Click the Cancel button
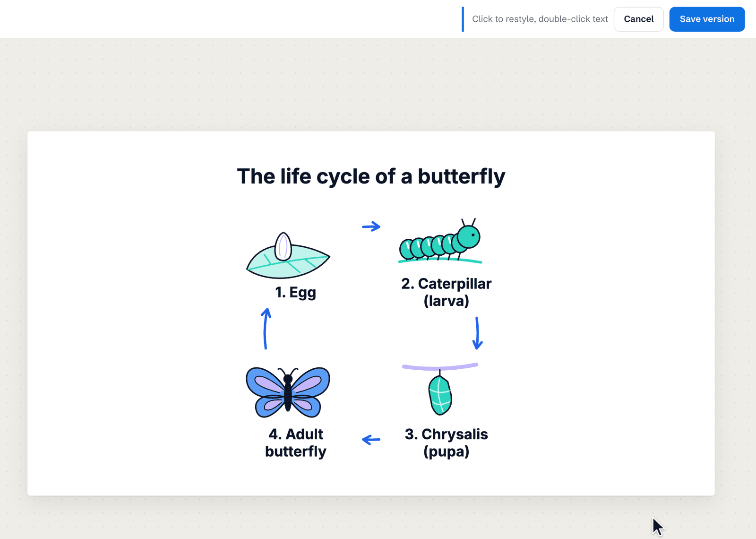This screenshot has height=539, width=756. (639, 19)
